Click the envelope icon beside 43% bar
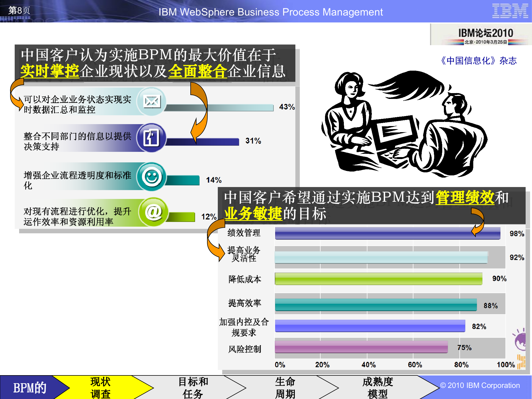Screen dimensions: 532x399 (x=152, y=102)
